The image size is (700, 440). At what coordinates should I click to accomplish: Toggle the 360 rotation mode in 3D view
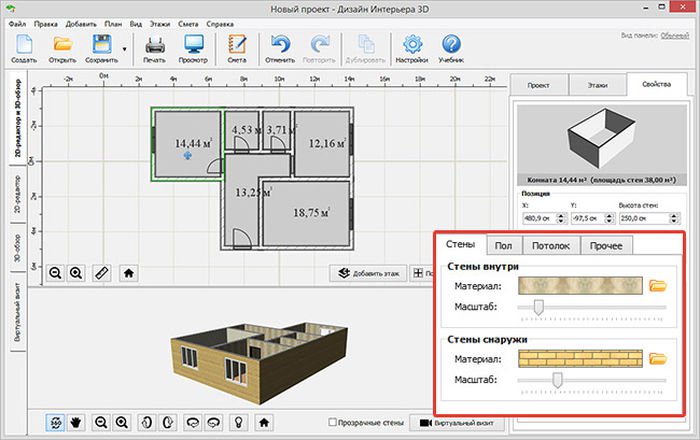(x=55, y=422)
